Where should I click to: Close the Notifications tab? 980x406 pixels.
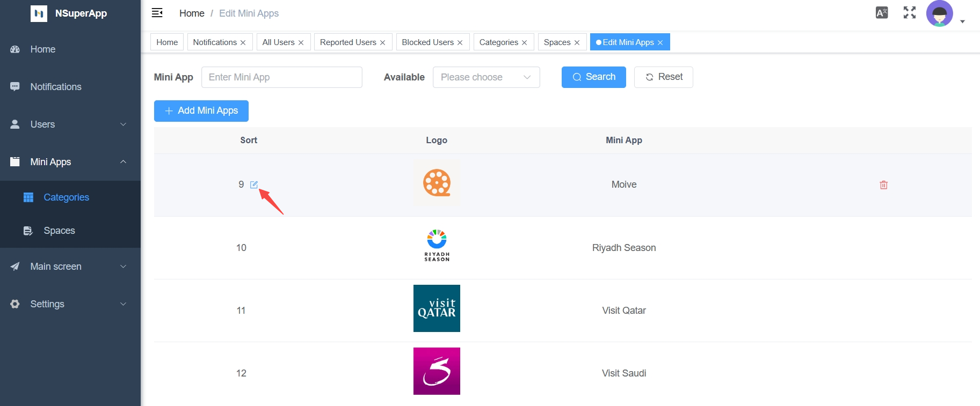point(243,43)
